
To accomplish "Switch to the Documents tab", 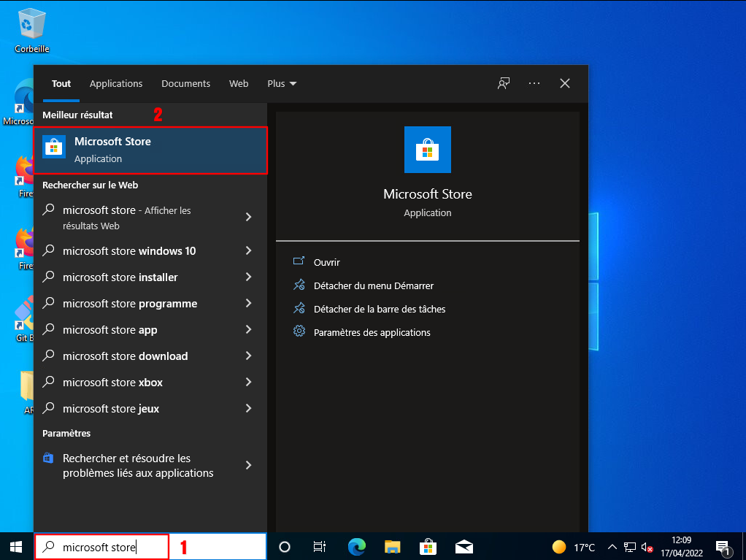I will (185, 84).
